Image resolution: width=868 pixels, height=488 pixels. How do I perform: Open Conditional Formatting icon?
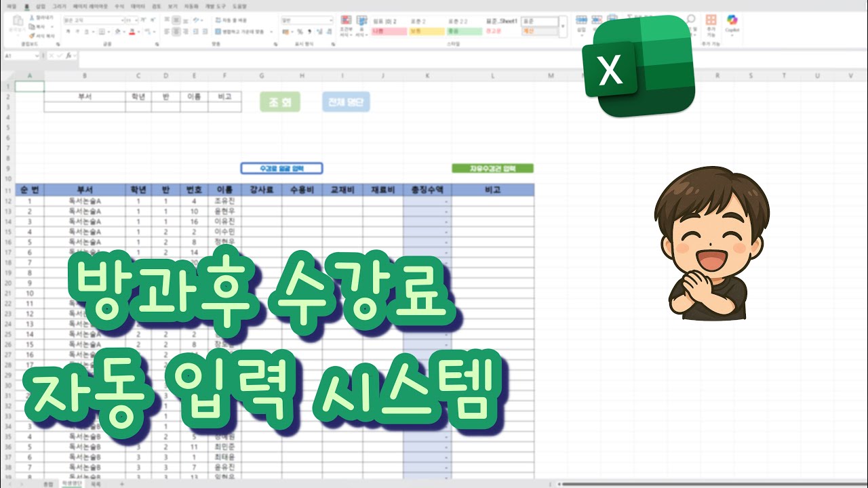(346, 20)
